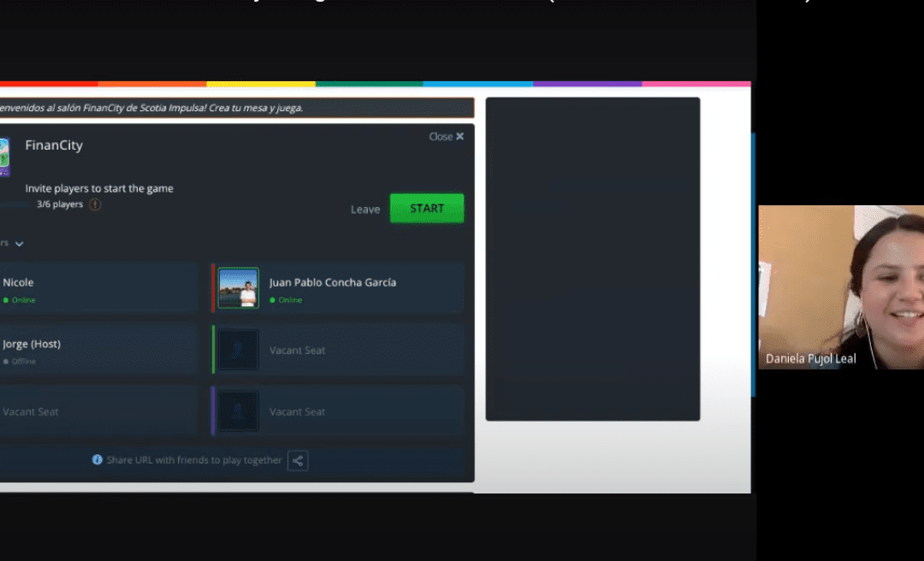This screenshot has width=924, height=561.
Task: Click the FinanCity title text
Action: (x=54, y=145)
